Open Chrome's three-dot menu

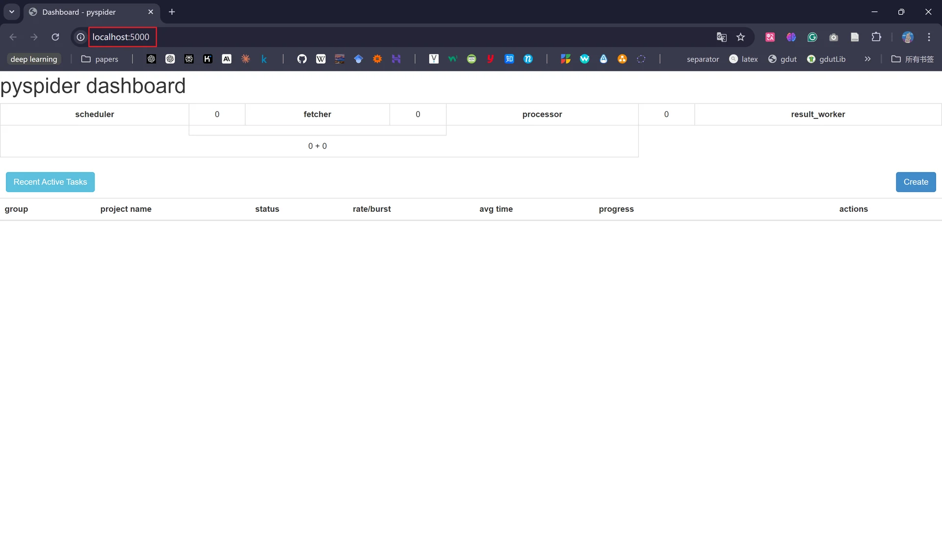tap(929, 37)
